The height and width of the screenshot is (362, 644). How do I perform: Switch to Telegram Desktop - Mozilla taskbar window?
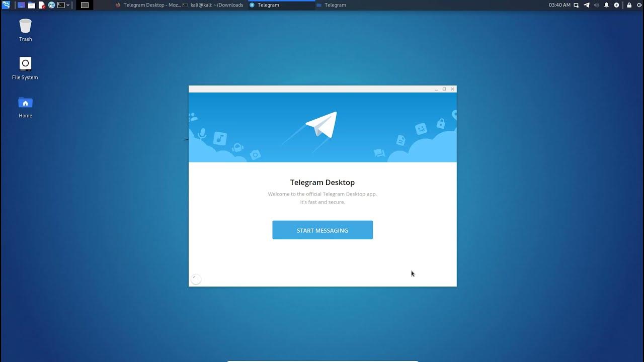coord(148,5)
